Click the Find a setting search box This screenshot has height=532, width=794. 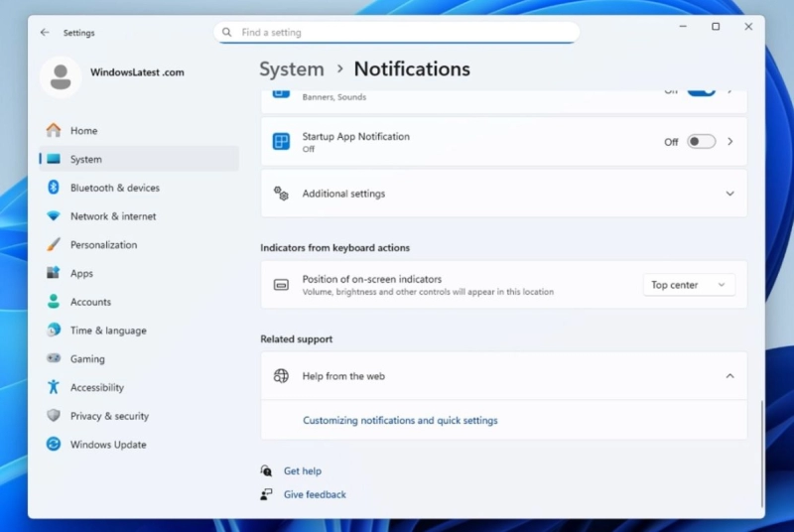[x=397, y=32]
